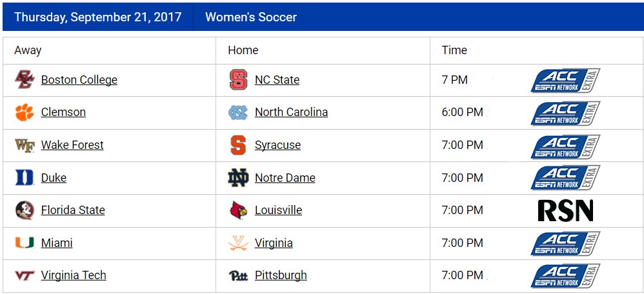Select the Thursday, September 21, 2017 header

(97, 17)
